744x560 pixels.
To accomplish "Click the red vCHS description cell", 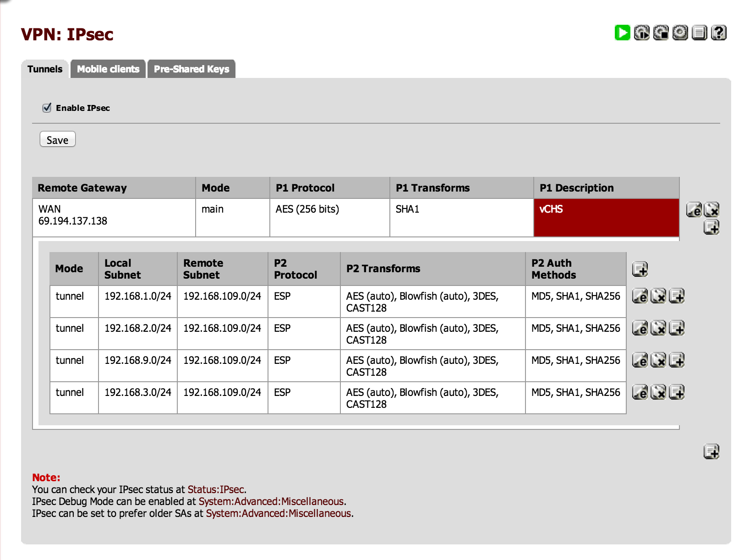I will (x=606, y=218).
